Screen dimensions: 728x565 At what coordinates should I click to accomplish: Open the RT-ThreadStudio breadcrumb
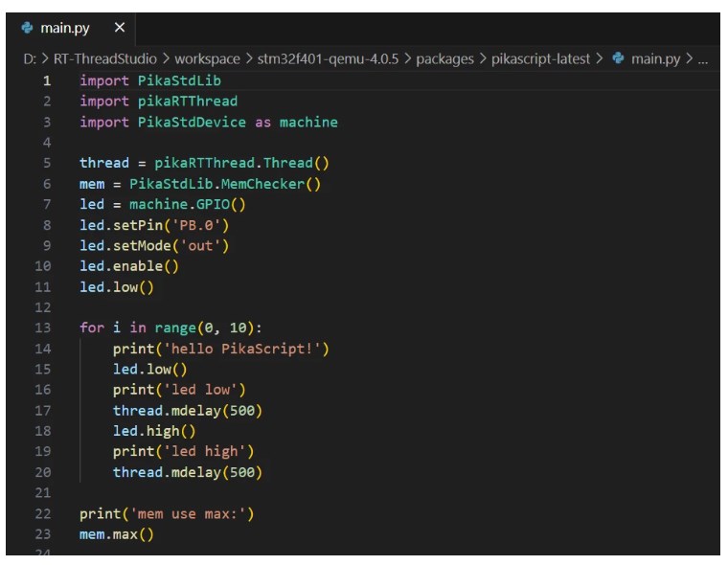(105, 59)
